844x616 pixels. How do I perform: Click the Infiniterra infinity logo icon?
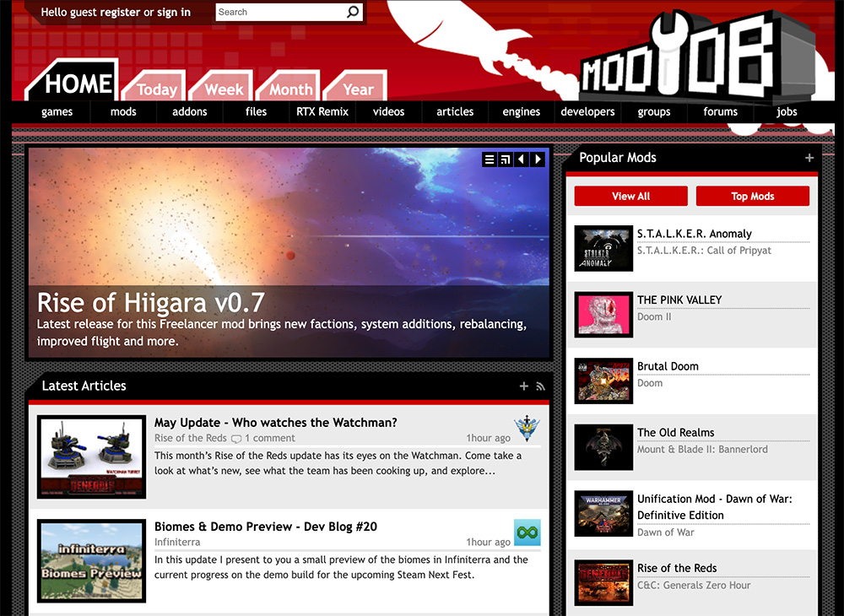click(x=527, y=532)
